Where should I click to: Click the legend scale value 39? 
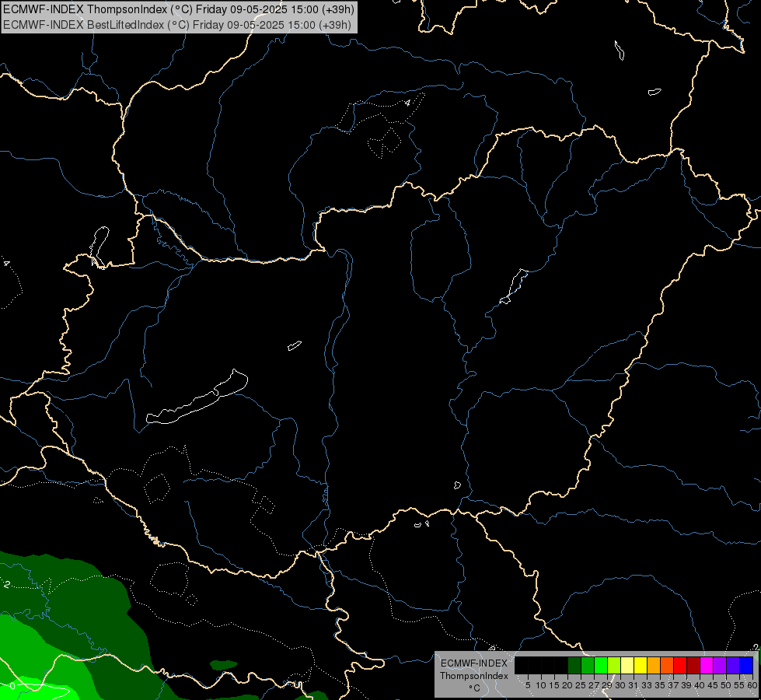686,685
